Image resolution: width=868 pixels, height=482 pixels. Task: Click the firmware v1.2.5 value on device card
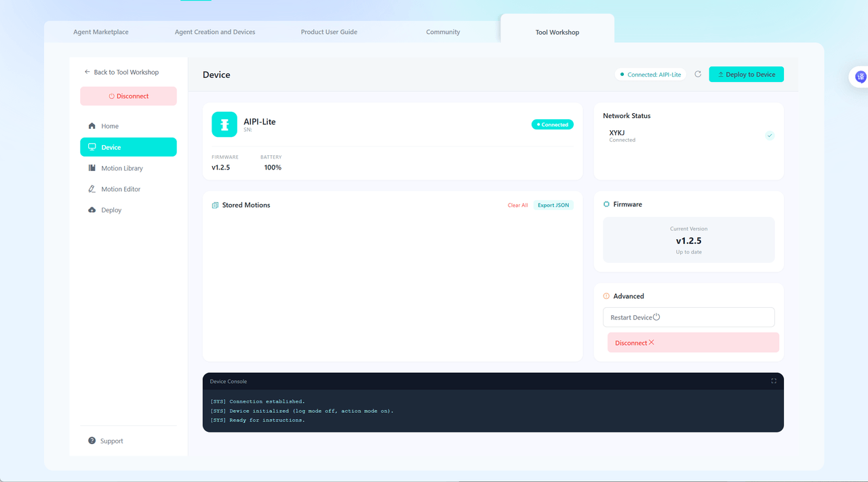220,167
